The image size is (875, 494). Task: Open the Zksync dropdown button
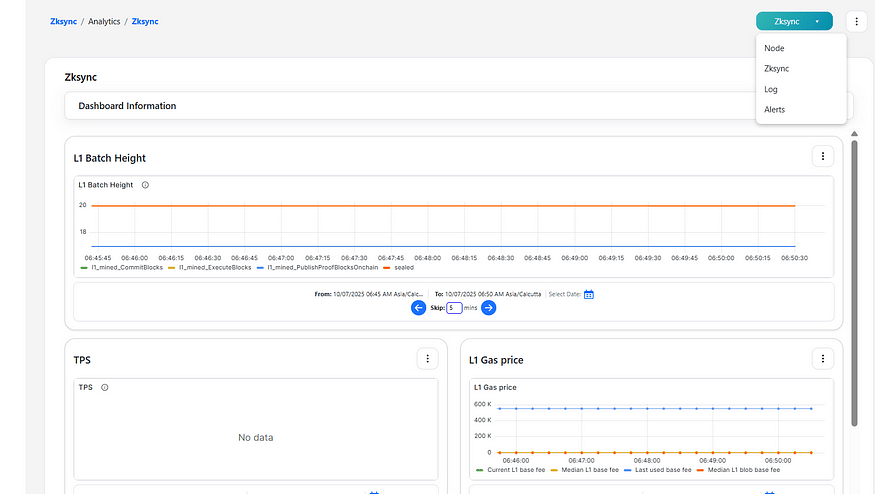click(x=794, y=21)
